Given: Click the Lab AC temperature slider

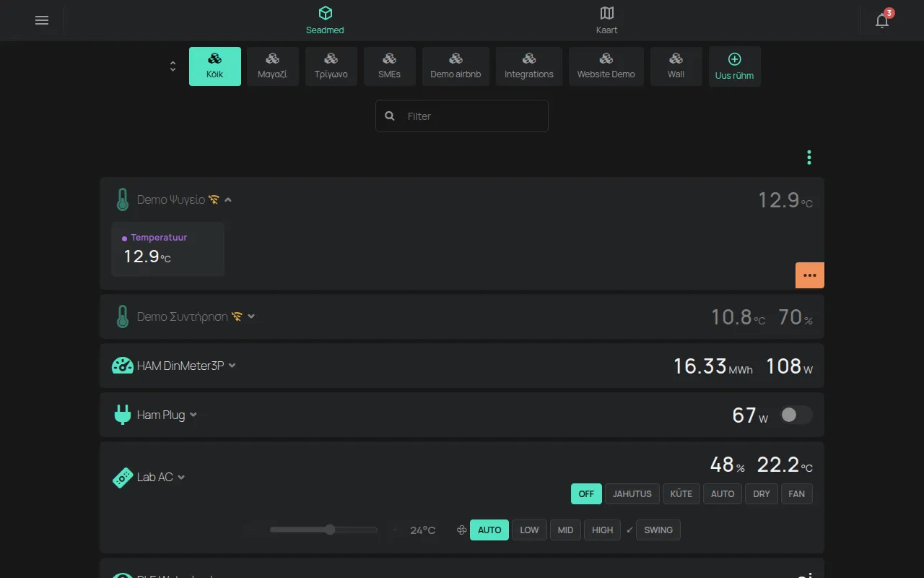Looking at the screenshot, I should tap(323, 530).
